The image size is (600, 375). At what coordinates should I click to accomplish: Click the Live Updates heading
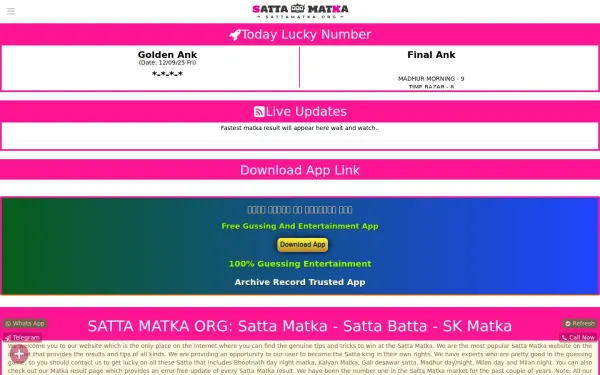click(306, 111)
